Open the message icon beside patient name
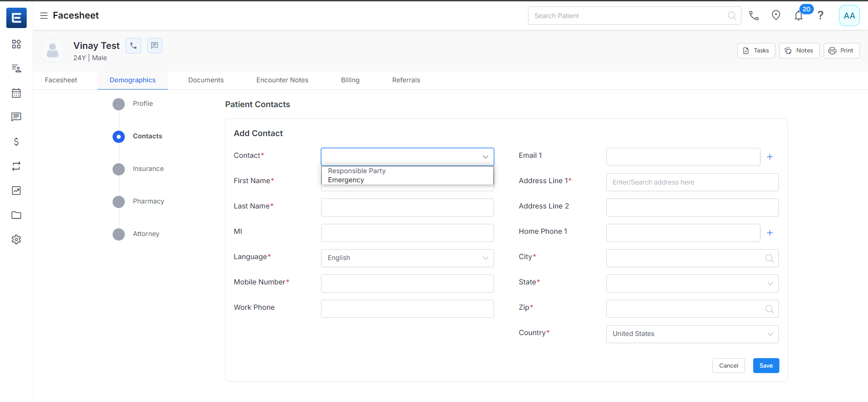This screenshot has width=868, height=402. pyautogui.click(x=155, y=46)
